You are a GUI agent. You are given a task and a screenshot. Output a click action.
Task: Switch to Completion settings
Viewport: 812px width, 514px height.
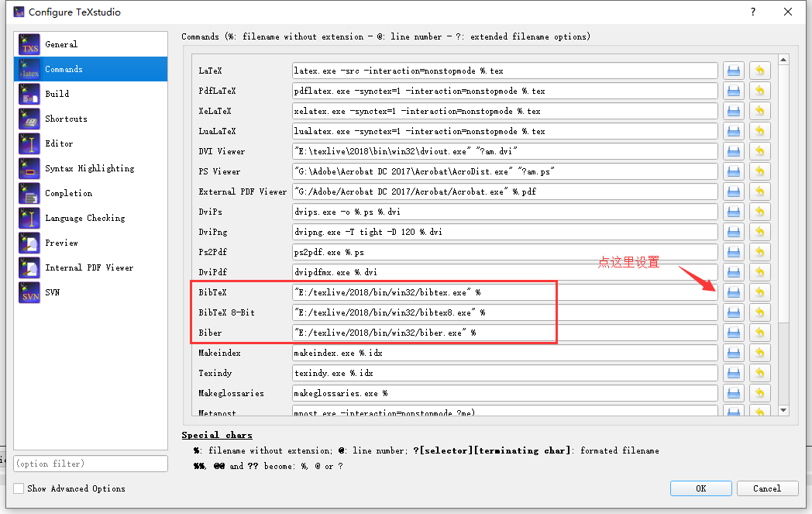click(91, 193)
